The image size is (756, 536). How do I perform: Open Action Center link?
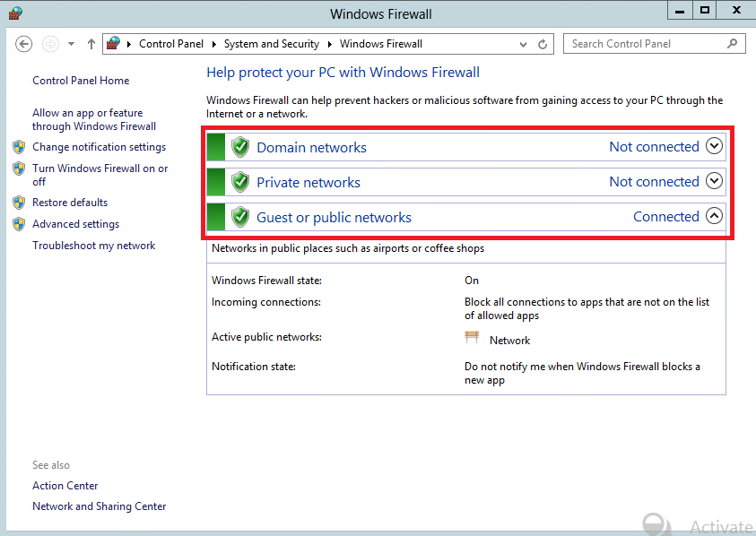click(x=65, y=486)
